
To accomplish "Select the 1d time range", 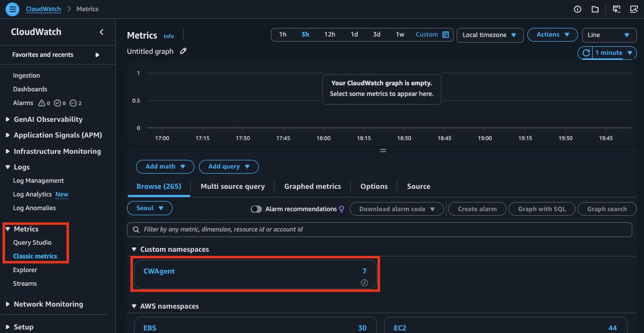I will 354,35.
